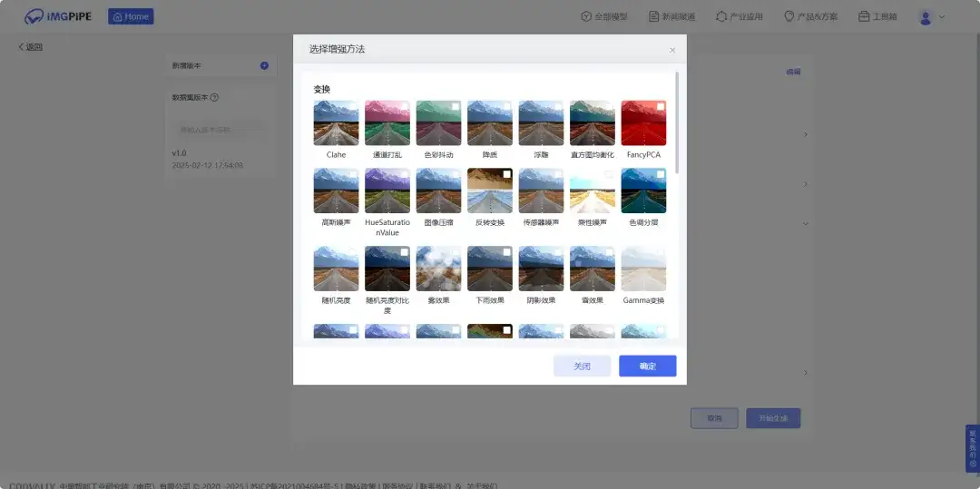
Task: Click the help icon beside 数据集版本
Action: [x=214, y=97]
